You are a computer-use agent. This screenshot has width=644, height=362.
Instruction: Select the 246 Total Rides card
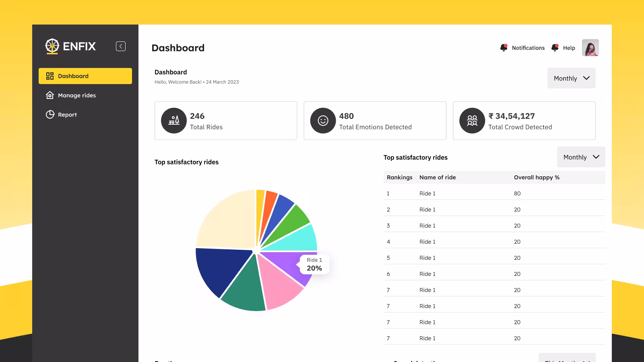pos(226,121)
